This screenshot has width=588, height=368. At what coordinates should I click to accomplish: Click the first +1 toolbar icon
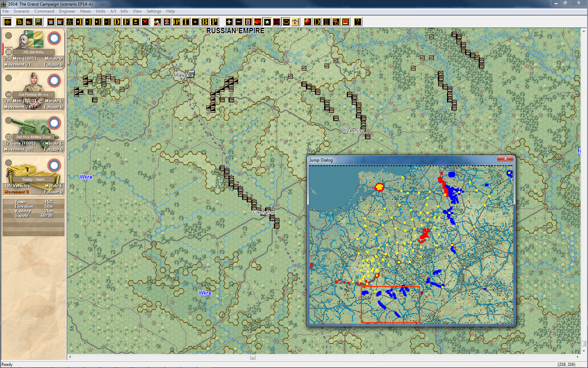click(x=79, y=22)
